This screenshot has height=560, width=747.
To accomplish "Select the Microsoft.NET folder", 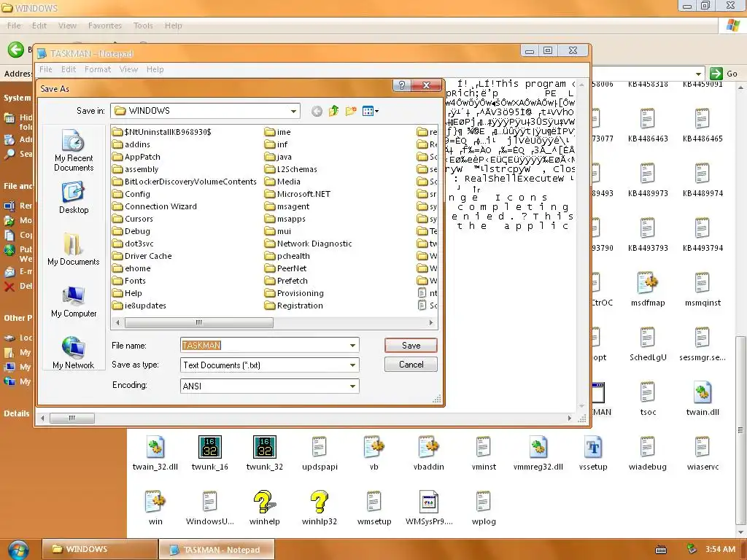I will [298, 194].
